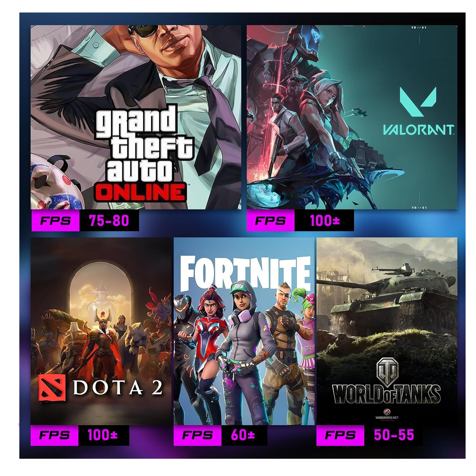Click the VALORANT wordmark text
This screenshot has width=476, height=476.
418,130
